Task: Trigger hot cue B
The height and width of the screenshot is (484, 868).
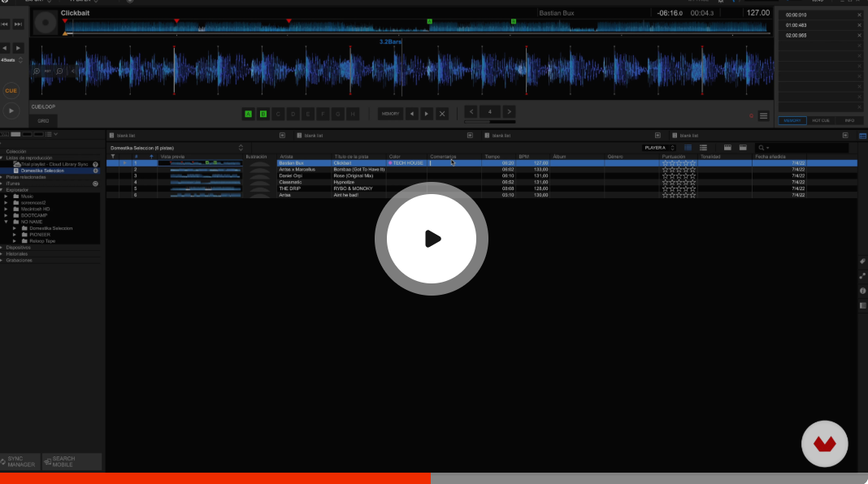Action: 263,114
